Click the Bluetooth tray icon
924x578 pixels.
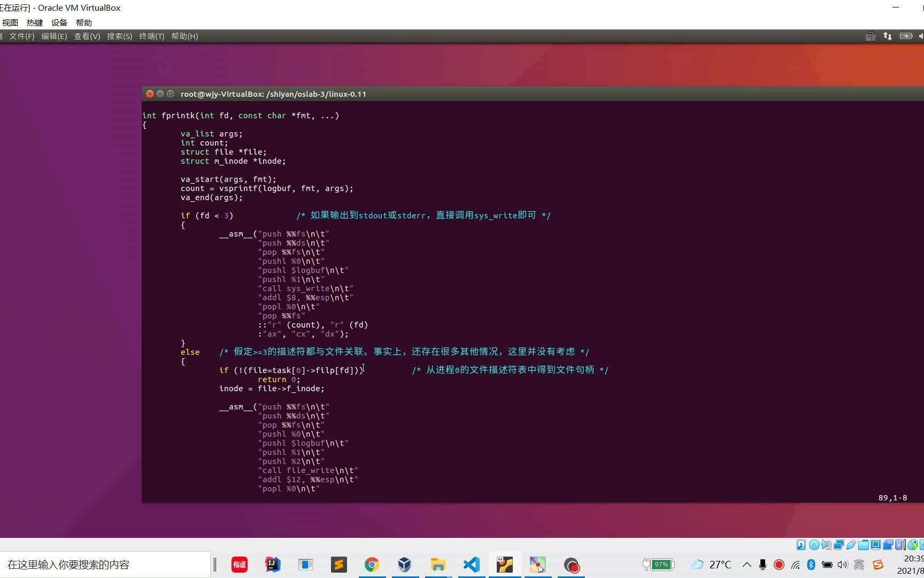tap(811, 565)
